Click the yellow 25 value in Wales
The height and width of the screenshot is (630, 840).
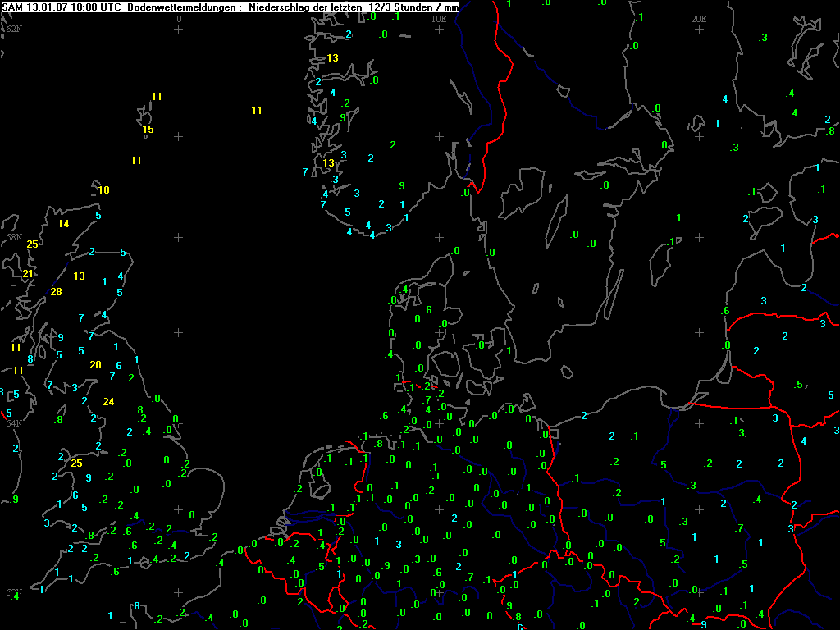pyautogui.click(x=77, y=463)
